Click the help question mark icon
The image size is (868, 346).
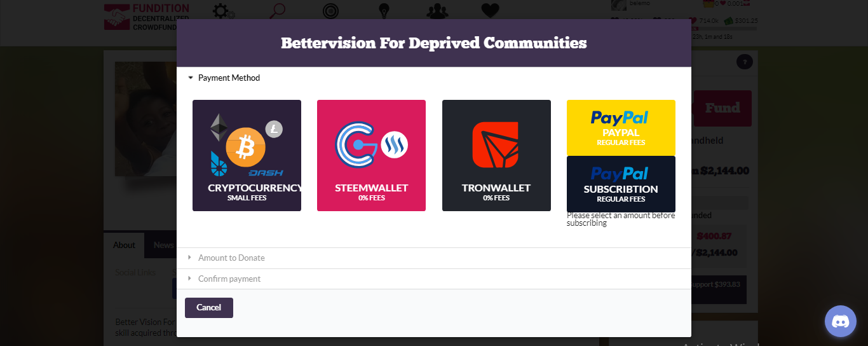tap(744, 62)
